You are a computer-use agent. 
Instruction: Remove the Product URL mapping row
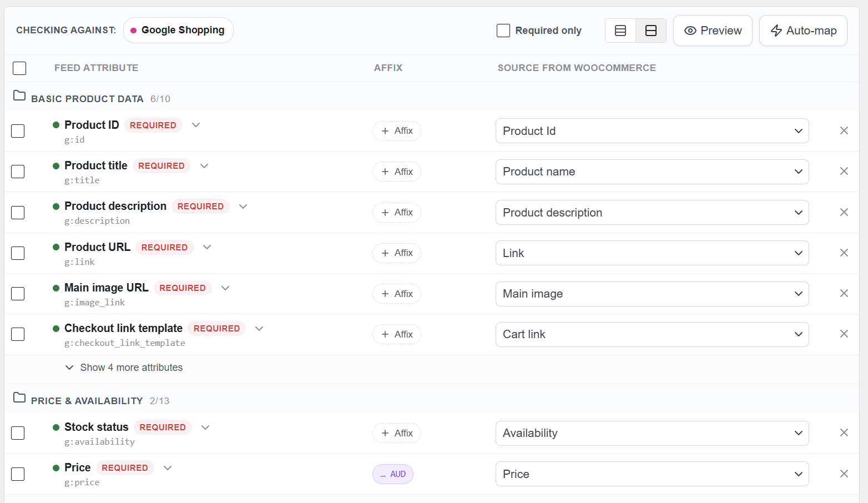tap(844, 253)
